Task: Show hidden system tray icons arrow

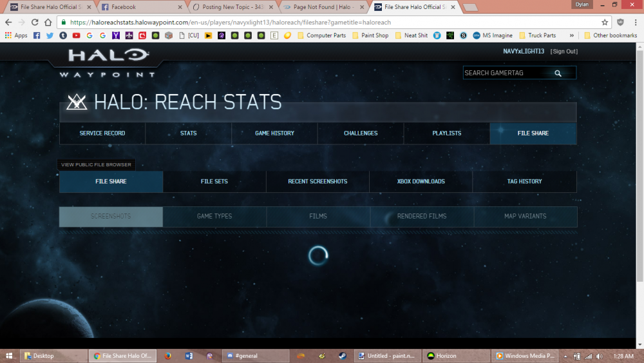Action: [x=565, y=357]
